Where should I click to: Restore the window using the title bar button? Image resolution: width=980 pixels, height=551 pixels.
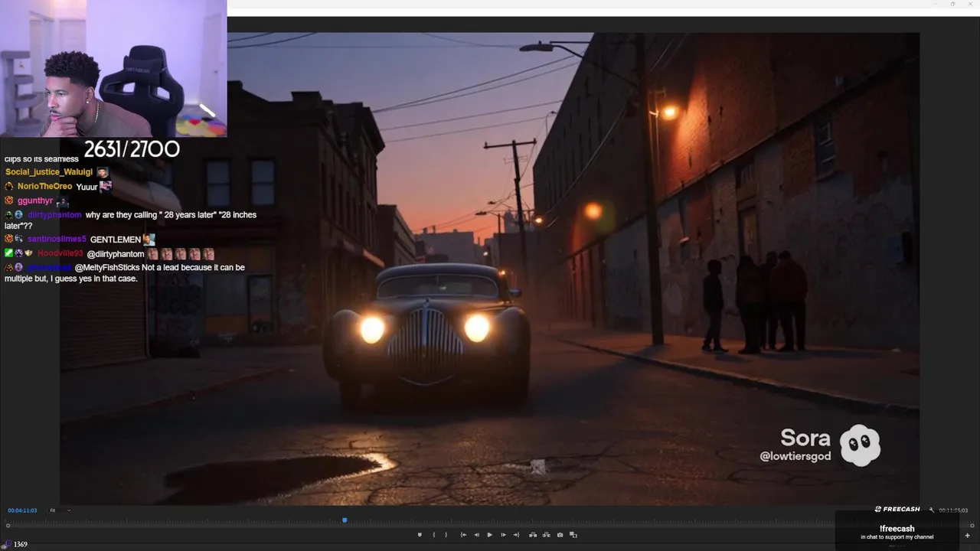pyautogui.click(x=952, y=4)
